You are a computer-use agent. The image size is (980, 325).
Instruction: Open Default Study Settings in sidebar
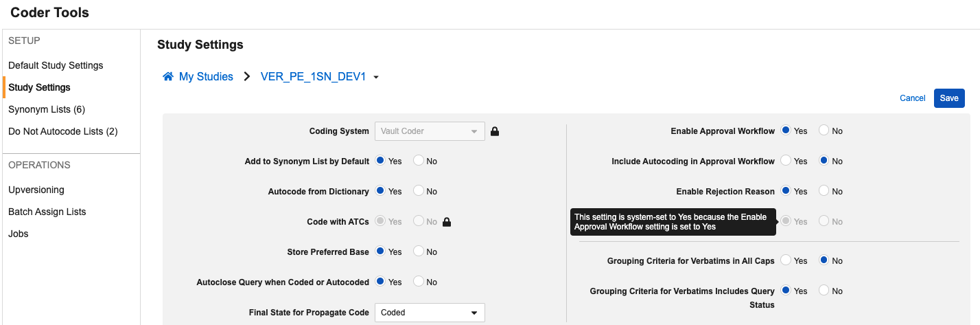pos(56,65)
